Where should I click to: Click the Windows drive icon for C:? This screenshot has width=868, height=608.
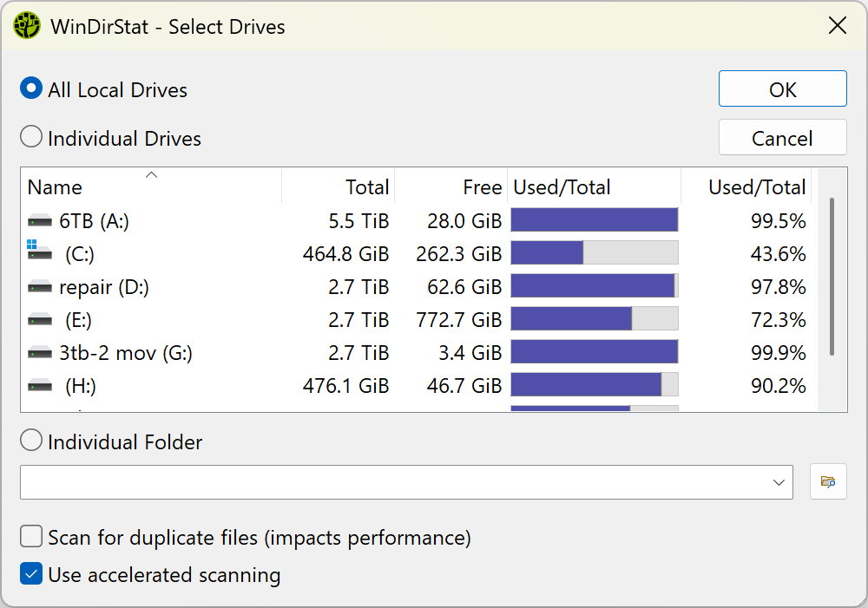click(x=38, y=253)
